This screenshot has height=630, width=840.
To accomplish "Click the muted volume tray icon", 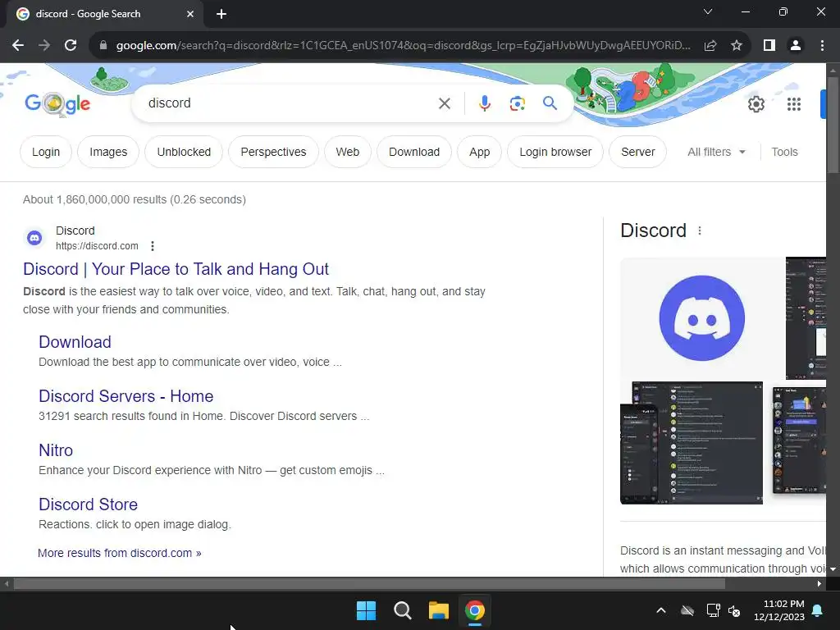I will pos(734,610).
